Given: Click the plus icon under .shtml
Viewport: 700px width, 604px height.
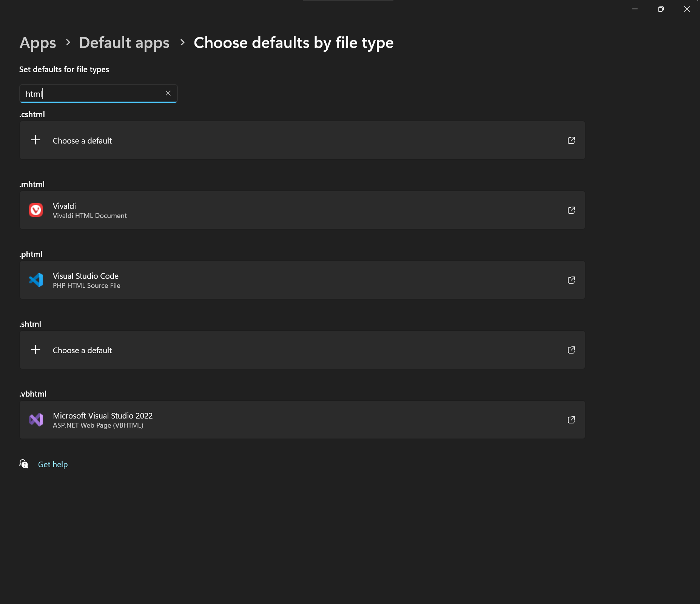Looking at the screenshot, I should (35, 350).
